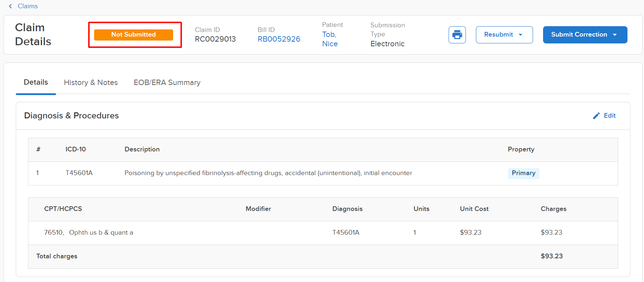644x282 pixels.
Task: Open Bill ID RB0052926 link
Action: [x=279, y=39]
